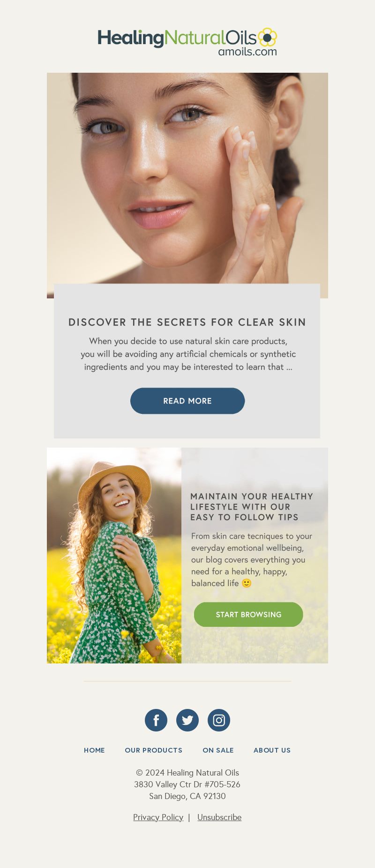Click 'Discover the Secrets for Clear Skin' headline
Image resolution: width=375 pixels, height=868 pixels.
coord(187,322)
